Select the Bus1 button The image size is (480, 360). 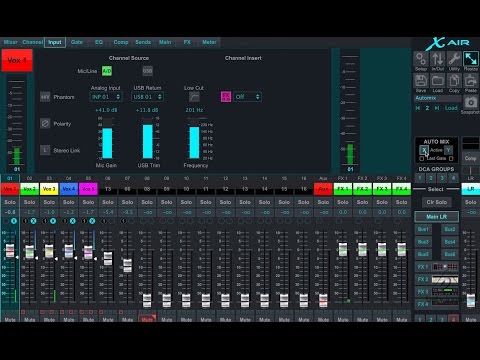pos(423,229)
